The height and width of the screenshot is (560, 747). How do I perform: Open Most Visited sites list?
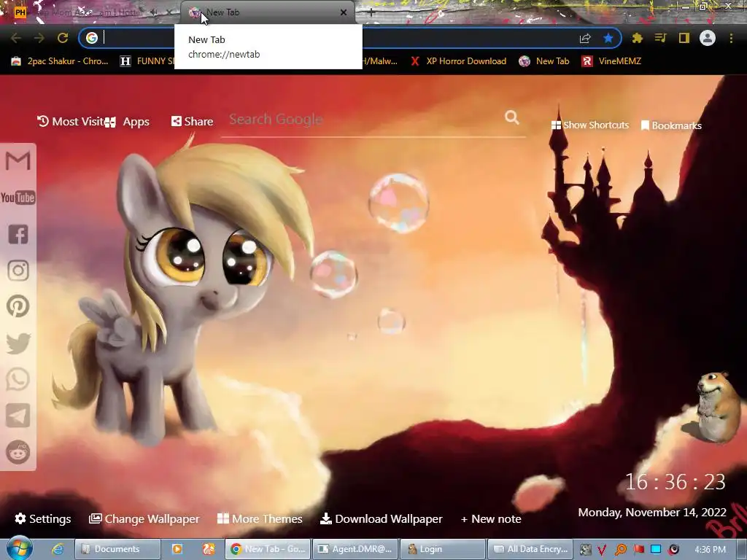(71, 122)
